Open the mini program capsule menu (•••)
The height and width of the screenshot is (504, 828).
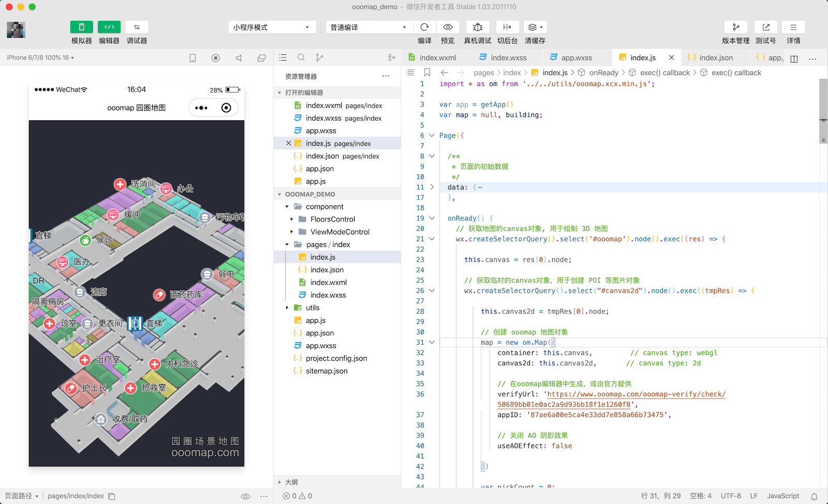pos(201,108)
